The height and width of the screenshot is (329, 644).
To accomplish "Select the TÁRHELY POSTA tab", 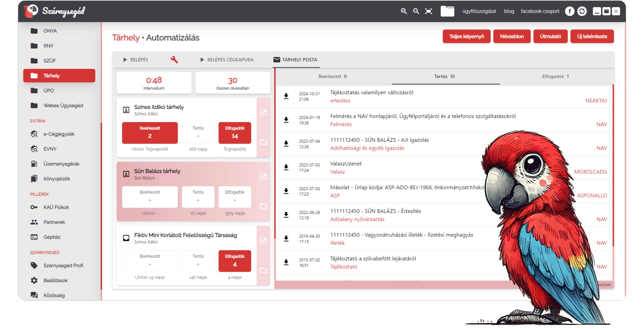I will (x=295, y=60).
